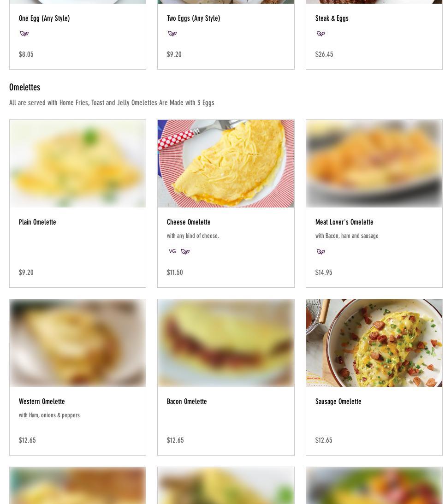Select the Bacon Omelette title

[x=187, y=402]
